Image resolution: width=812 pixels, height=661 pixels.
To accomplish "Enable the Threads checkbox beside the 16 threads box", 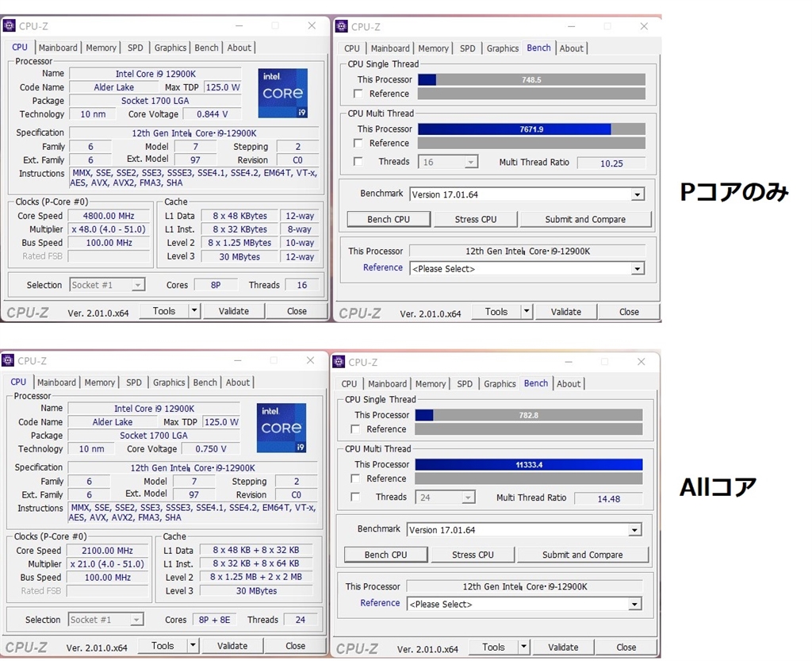I will (358, 162).
